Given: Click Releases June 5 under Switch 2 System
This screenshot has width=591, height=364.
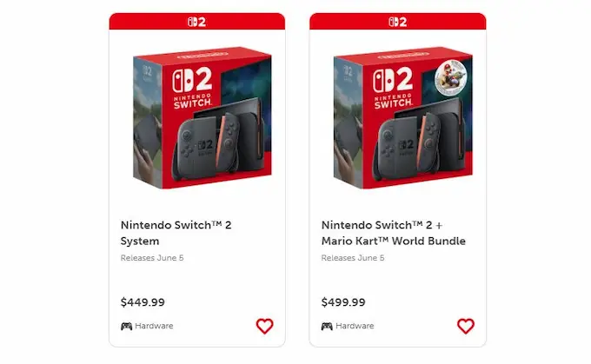Looking at the screenshot, I should [152, 258].
